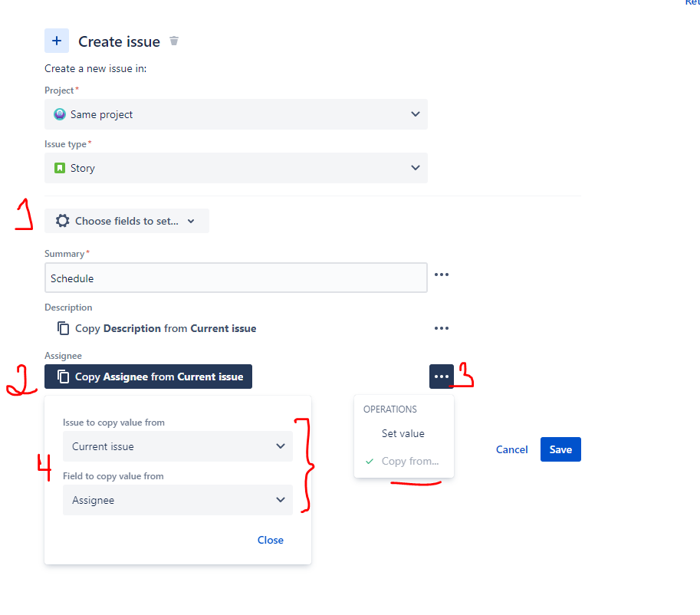Click the Create issue heading
The height and width of the screenshot is (615, 700).
119,41
